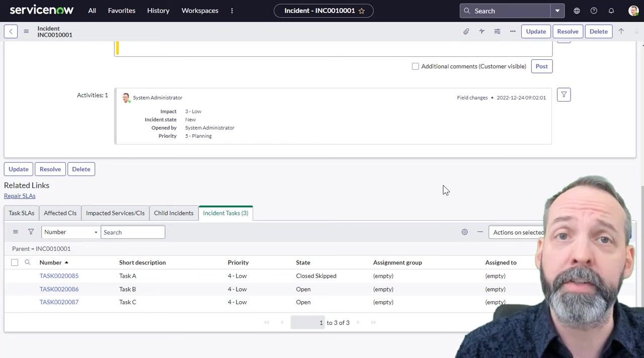Open the Repair SLAs link
Screen dimensions: 644x358
point(20,196)
